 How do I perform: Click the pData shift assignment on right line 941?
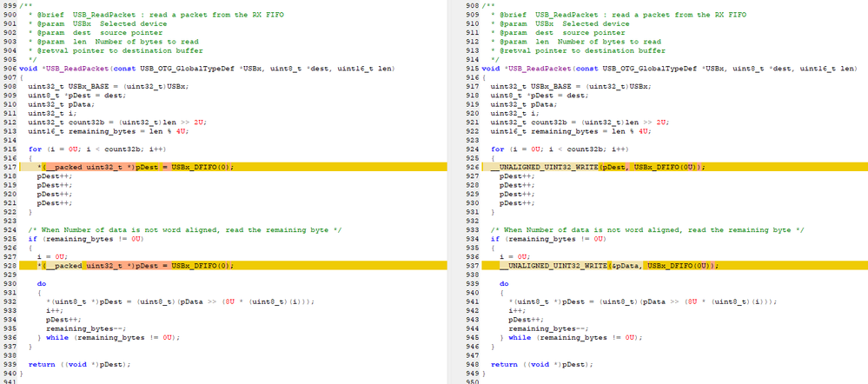click(643, 301)
